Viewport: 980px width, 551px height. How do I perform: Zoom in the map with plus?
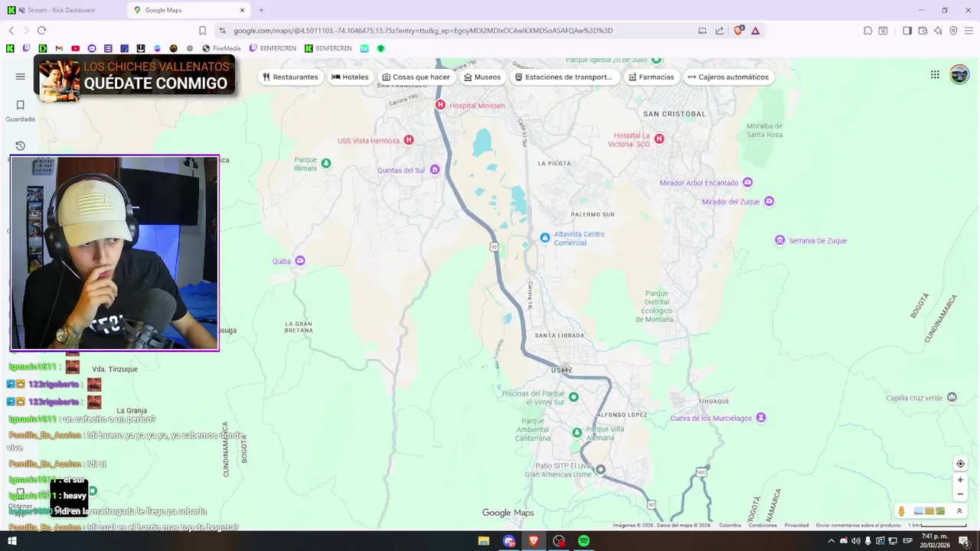click(960, 480)
